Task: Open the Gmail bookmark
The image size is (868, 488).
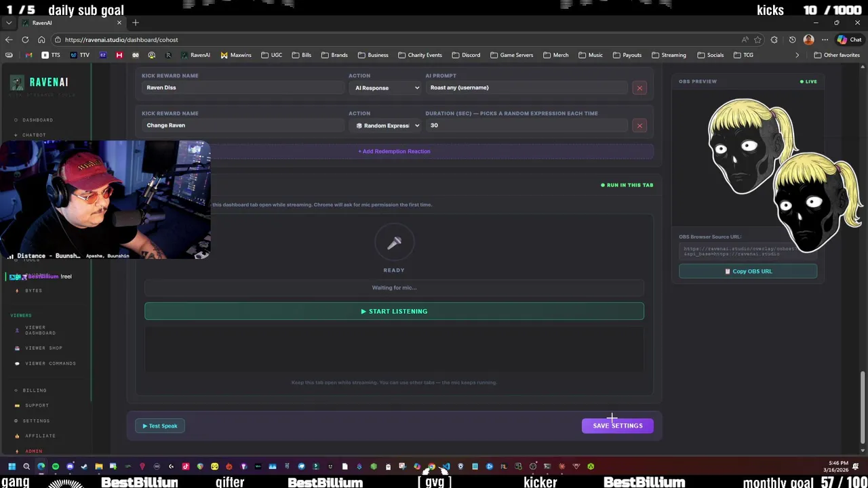Action: pos(28,55)
